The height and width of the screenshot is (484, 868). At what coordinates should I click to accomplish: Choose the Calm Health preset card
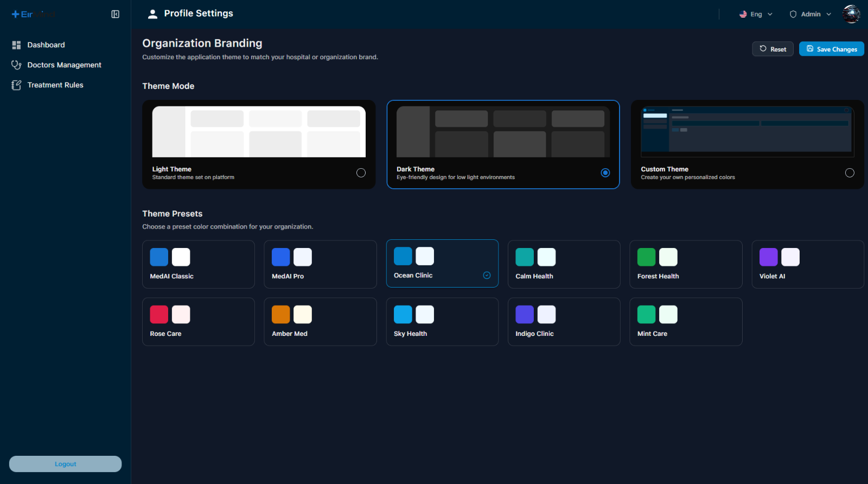click(x=564, y=264)
